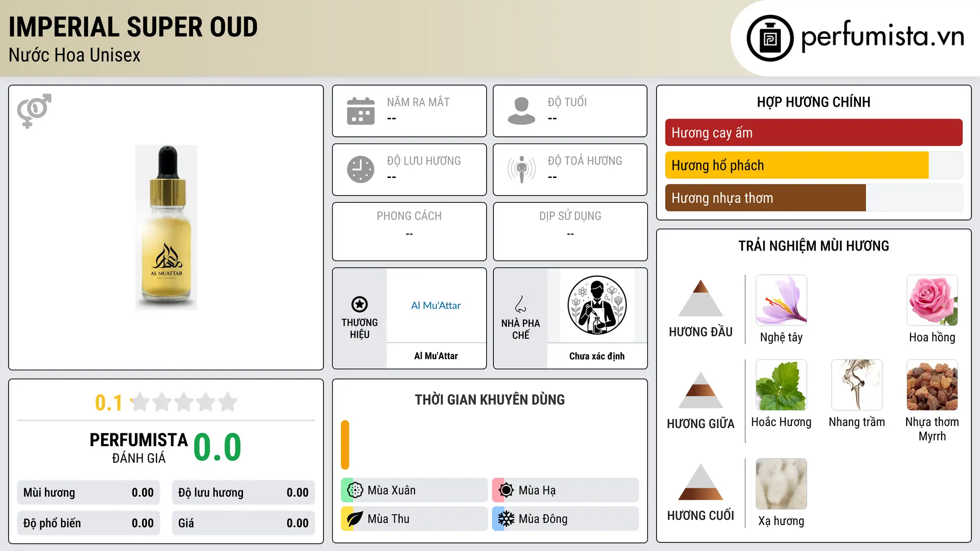Image resolution: width=980 pixels, height=551 pixels.
Task: Open the Al Mu'Attar brand link
Action: pos(436,305)
